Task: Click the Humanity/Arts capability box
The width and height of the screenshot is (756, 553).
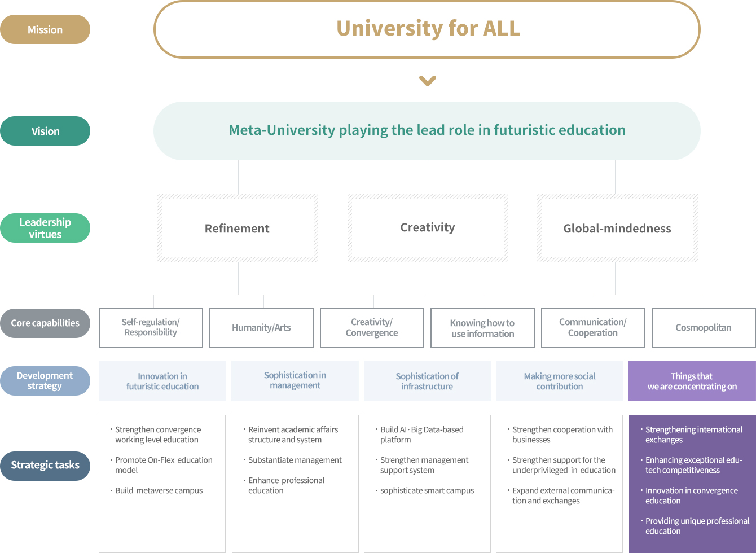Action: [261, 328]
